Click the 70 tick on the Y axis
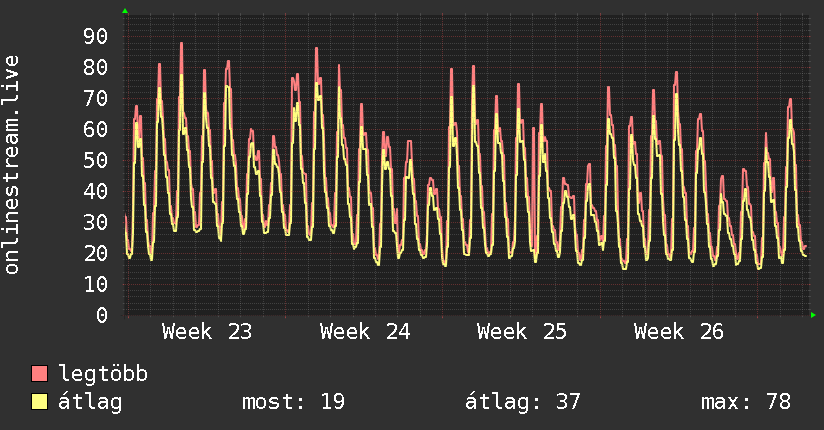The width and height of the screenshot is (824, 430). coord(96,98)
